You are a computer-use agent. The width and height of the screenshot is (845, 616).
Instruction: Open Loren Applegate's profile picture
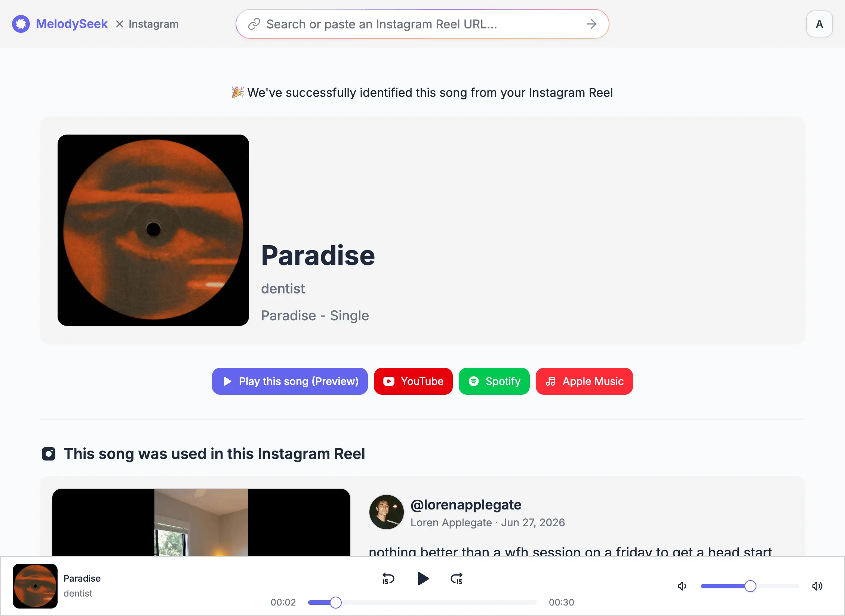pyautogui.click(x=387, y=512)
